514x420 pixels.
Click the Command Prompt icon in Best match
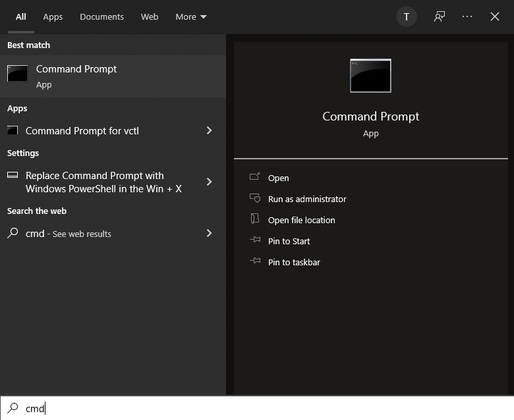[17, 73]
